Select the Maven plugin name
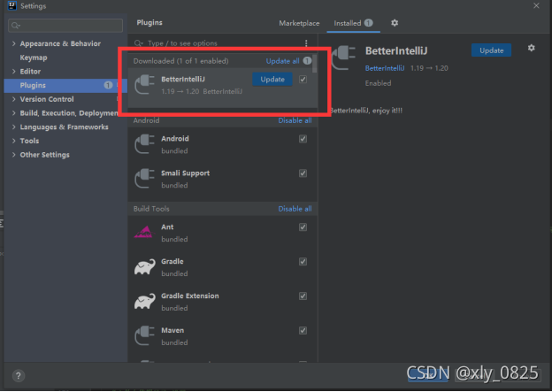Image resolution: width=552 pixels, height=392 pixels. pos(172,330)
